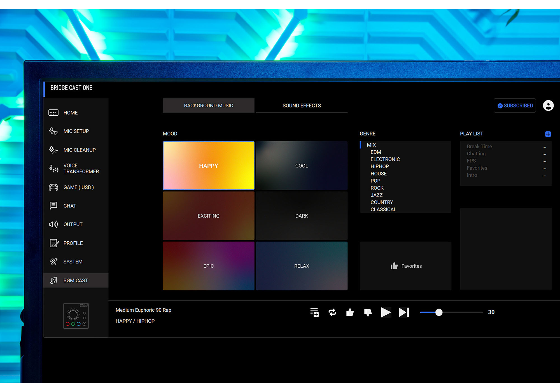Open Favorites playlist entry
Image resolution: width=560 pixels, height=392 pixels.
pyautogui.click(x=477, y=168)
